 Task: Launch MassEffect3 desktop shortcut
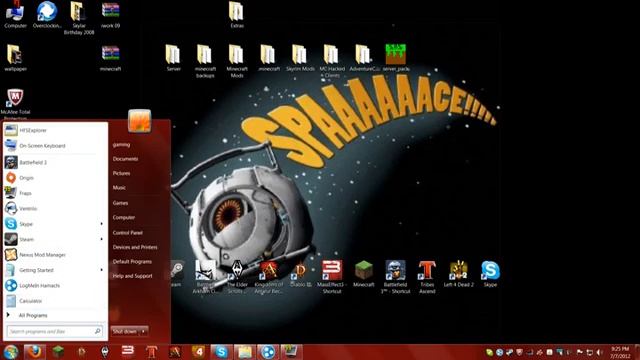(331, 277)
